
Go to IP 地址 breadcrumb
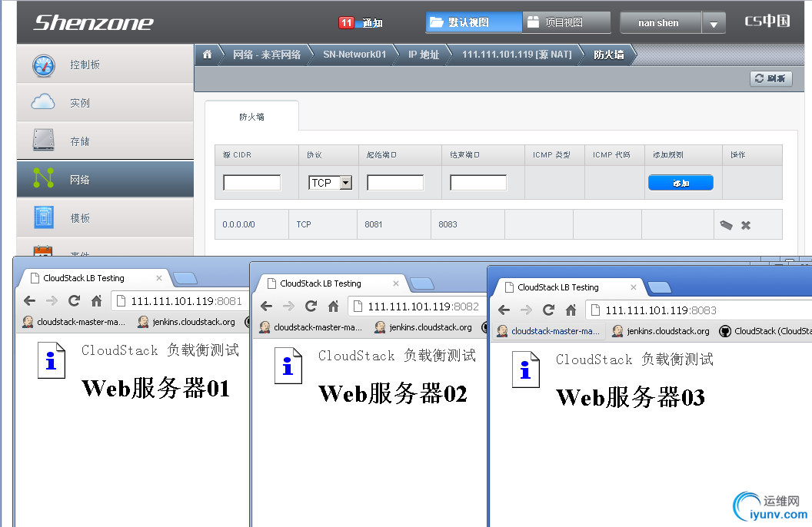pos(424,55)
